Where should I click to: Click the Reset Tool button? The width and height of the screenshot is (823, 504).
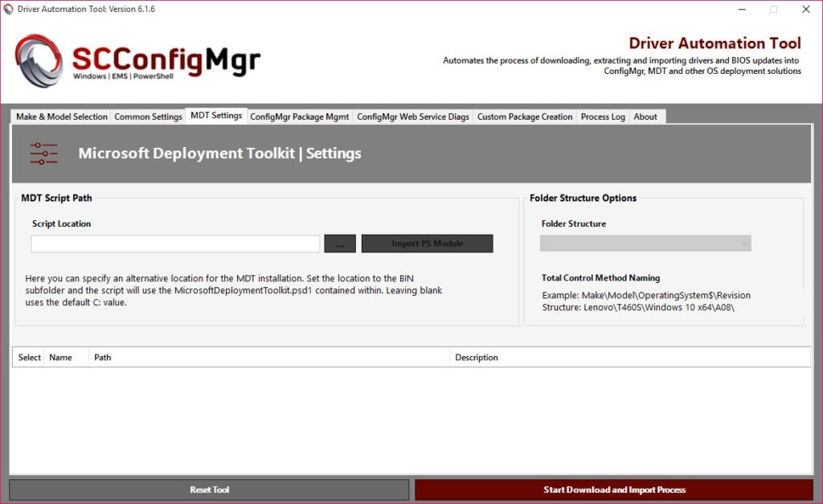pyautogui.click(x=210, y=490)
